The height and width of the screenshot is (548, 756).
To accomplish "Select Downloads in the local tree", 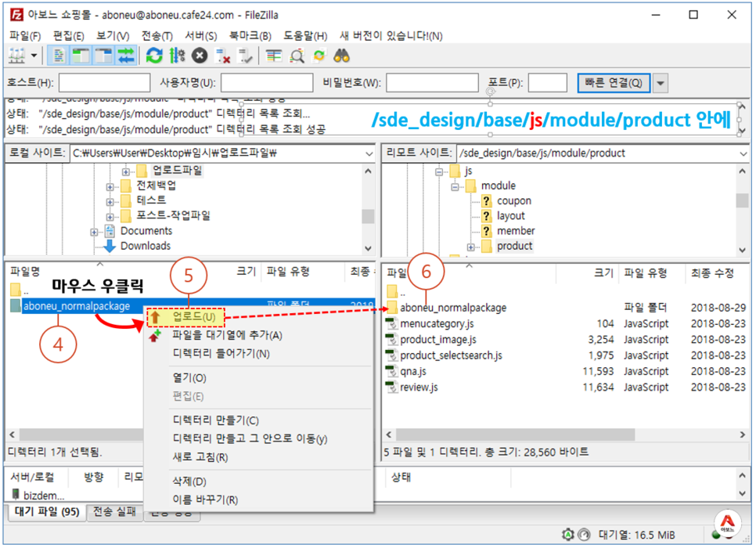I will point(145,246).
